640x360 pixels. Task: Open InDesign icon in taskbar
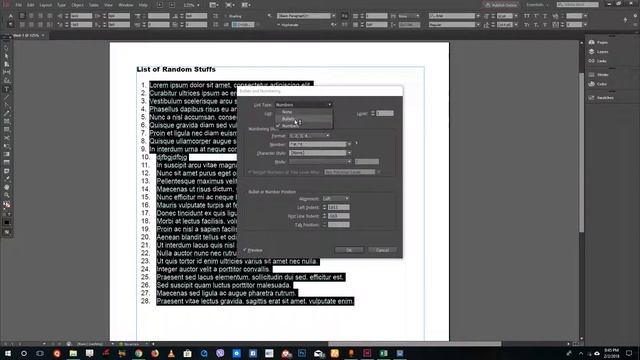click(x=367, y=353)
